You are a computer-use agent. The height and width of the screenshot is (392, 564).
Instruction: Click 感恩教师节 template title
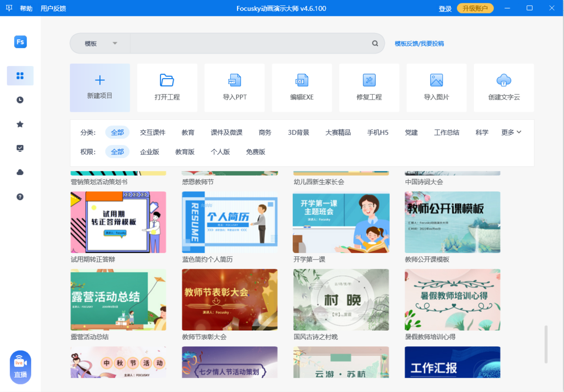coord(198,182)
